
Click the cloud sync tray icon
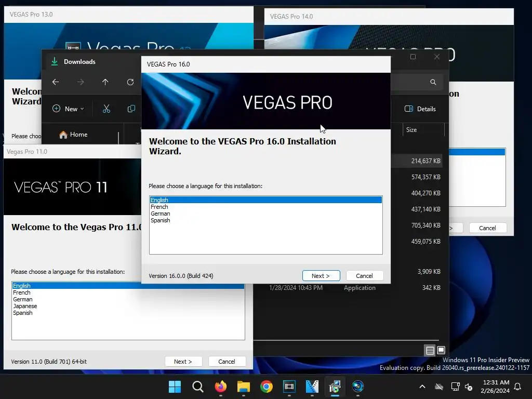439,387
